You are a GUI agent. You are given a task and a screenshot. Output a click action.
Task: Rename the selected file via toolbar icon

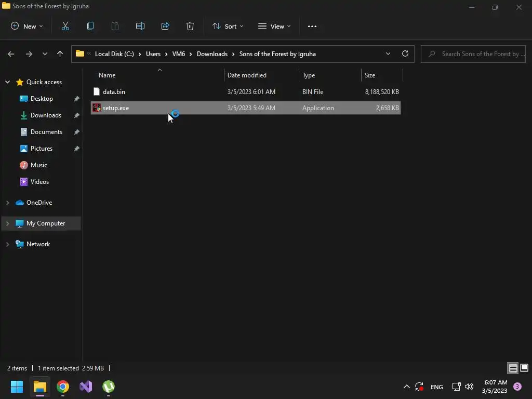140,26
